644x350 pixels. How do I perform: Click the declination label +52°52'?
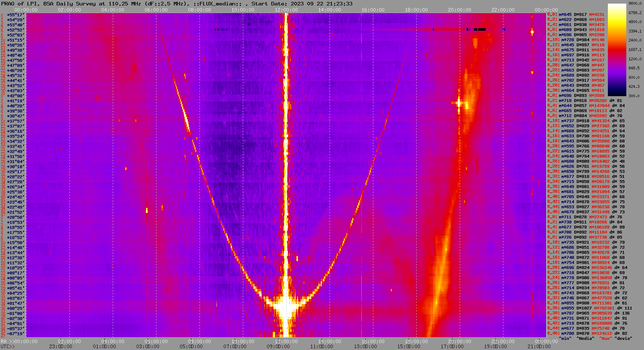coord(16,30)
